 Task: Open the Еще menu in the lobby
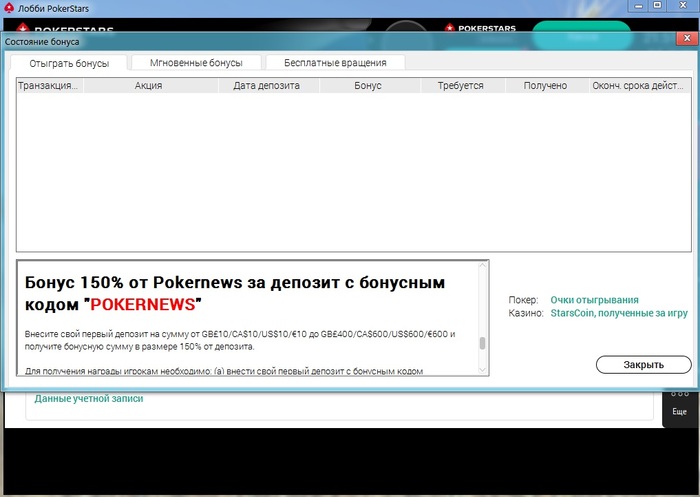[679, 406]
